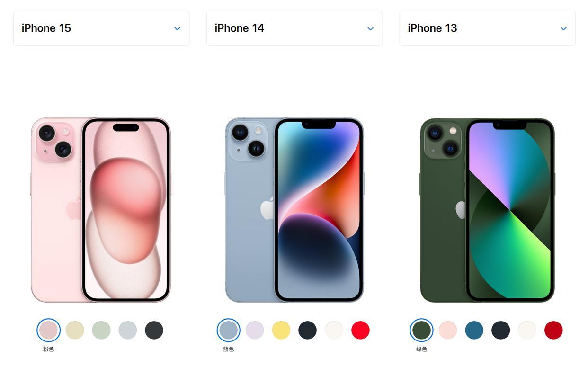588x385 pixels.
Task: Select the blue iPhone 14 color swatch
Action: (228, 330)
